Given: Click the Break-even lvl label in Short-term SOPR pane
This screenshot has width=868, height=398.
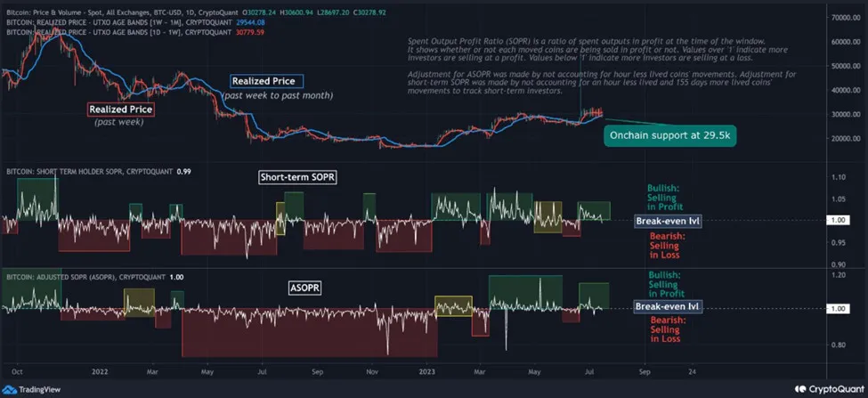Looking at the screenshot, I should (668, 221).
